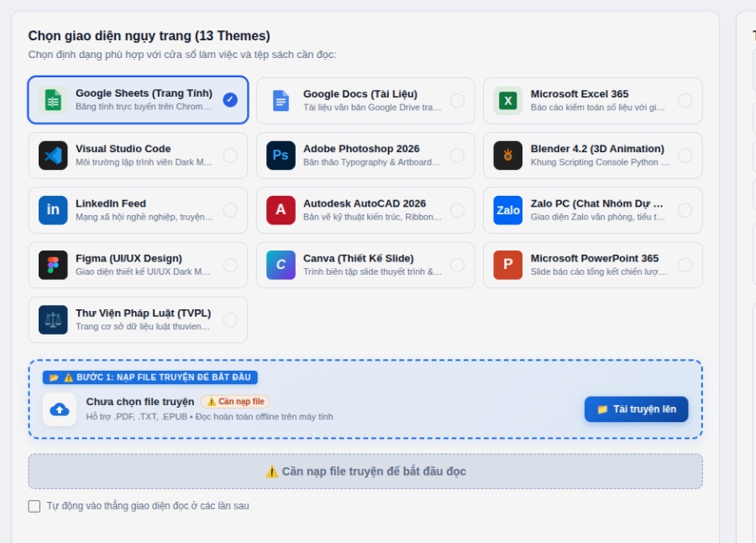
Task: Click the Autodesk AutoCAD 2026 title text
Action: point(365,203)
